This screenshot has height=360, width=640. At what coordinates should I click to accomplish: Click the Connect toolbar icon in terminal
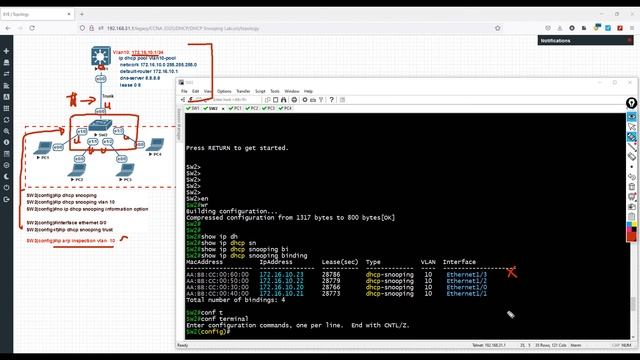[183, 100]
